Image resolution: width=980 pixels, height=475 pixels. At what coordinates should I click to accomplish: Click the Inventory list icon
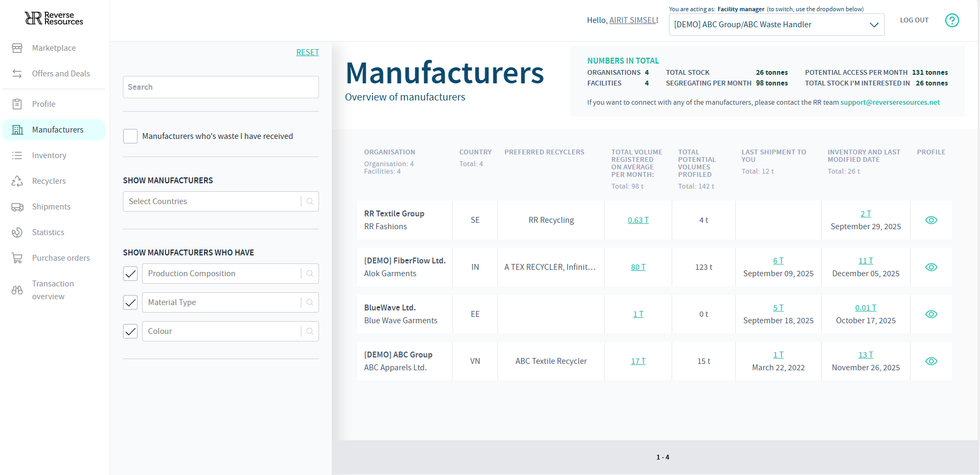point(17,155)
